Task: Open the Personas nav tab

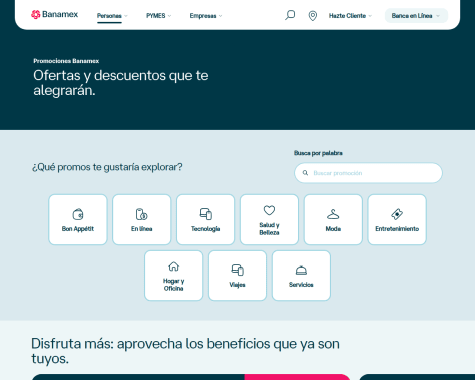Action: tap(109, 16)
